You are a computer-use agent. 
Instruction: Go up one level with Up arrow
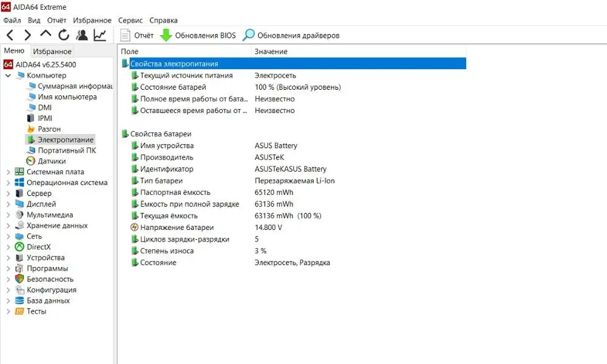[46, 35]
